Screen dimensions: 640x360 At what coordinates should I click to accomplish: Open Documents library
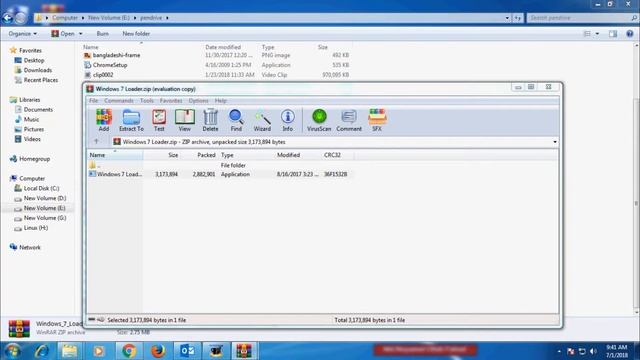pos(38,110)
